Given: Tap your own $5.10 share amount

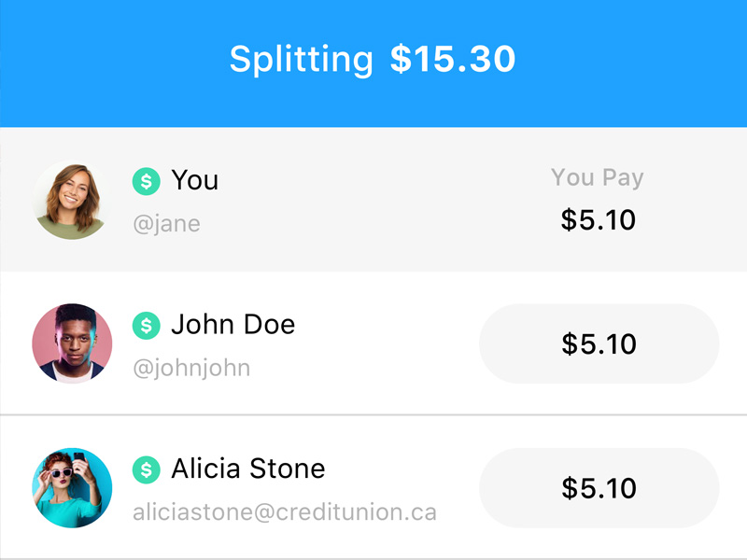Looking at the screenshot, I should [598, 220].
